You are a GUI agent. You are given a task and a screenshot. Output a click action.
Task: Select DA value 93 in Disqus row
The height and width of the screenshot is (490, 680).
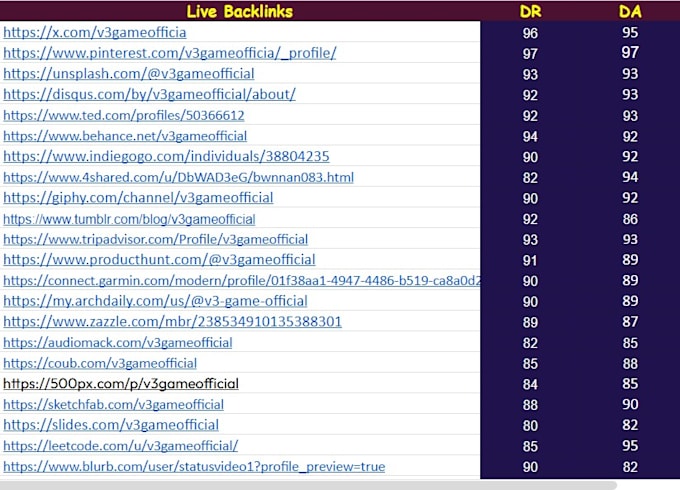point(630,95)
